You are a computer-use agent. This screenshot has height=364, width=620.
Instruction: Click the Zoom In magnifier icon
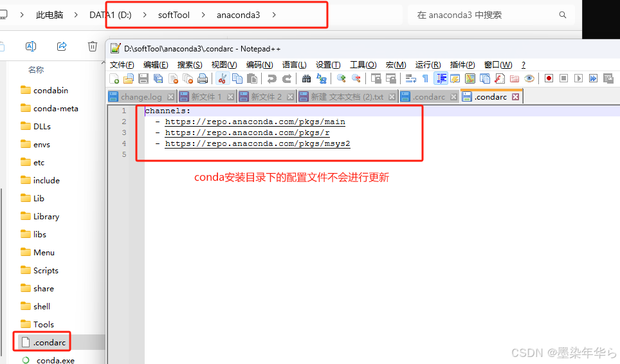(x=342, y=78)
